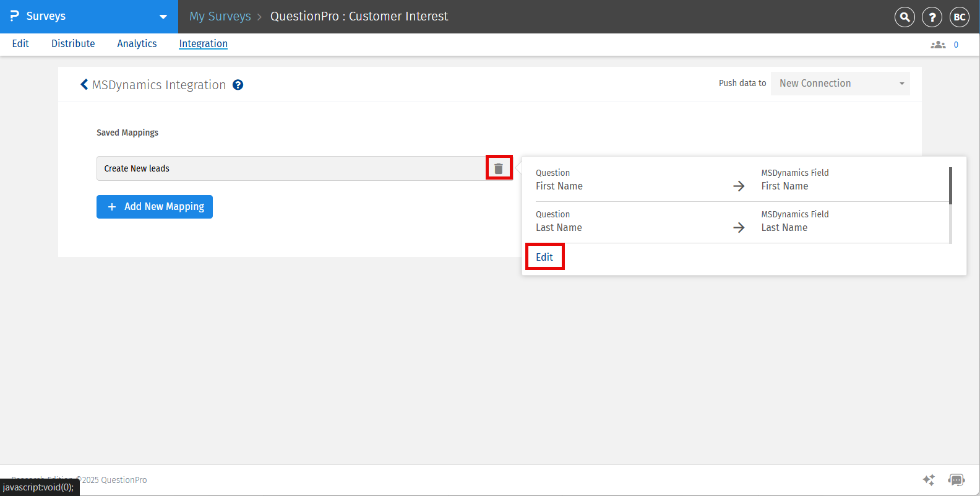Switch to the Distribute tab
This screenshot has width=980, height=496.
[73, 43]
